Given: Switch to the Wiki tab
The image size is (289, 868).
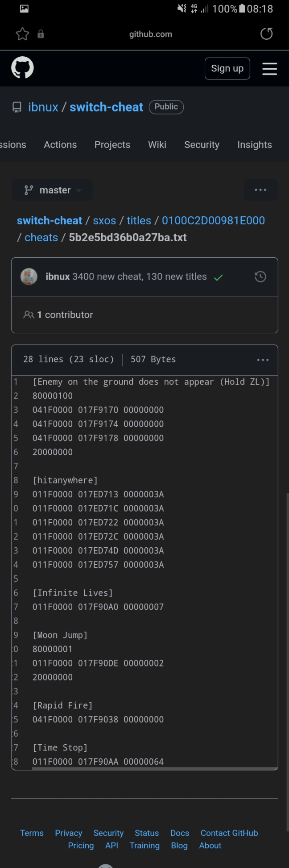Looking at the screenshot, I should point(157,145).
